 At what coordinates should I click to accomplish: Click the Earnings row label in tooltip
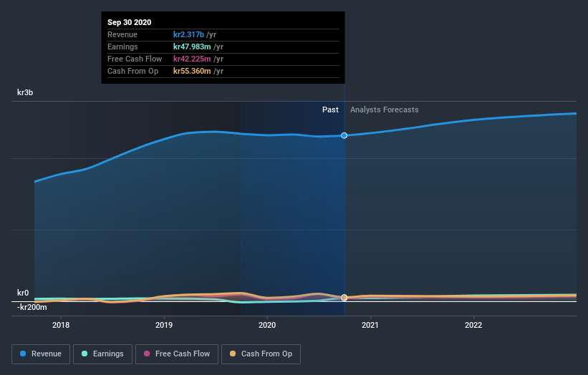coord(122,47)
